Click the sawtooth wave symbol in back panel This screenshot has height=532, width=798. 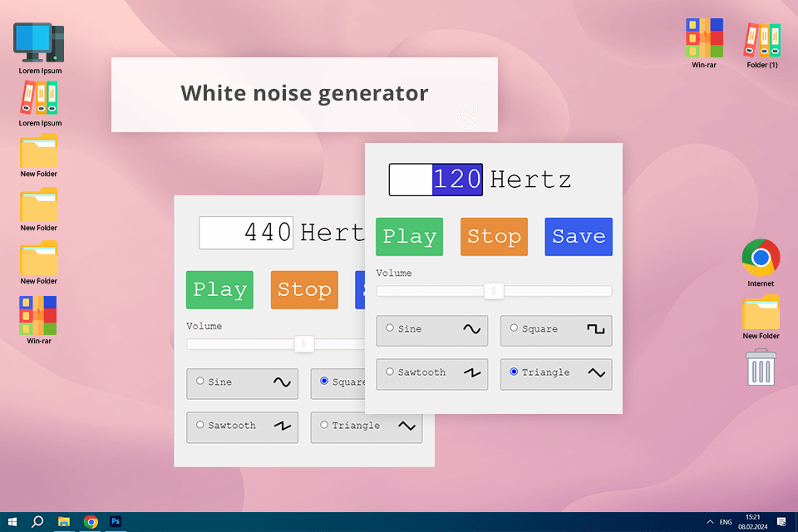282,426
